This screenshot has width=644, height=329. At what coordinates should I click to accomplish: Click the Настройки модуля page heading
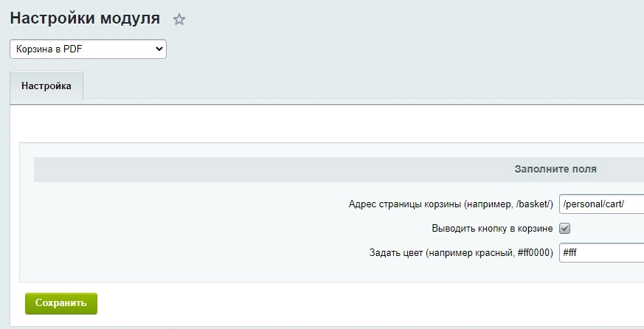click(x=85, y=18)
